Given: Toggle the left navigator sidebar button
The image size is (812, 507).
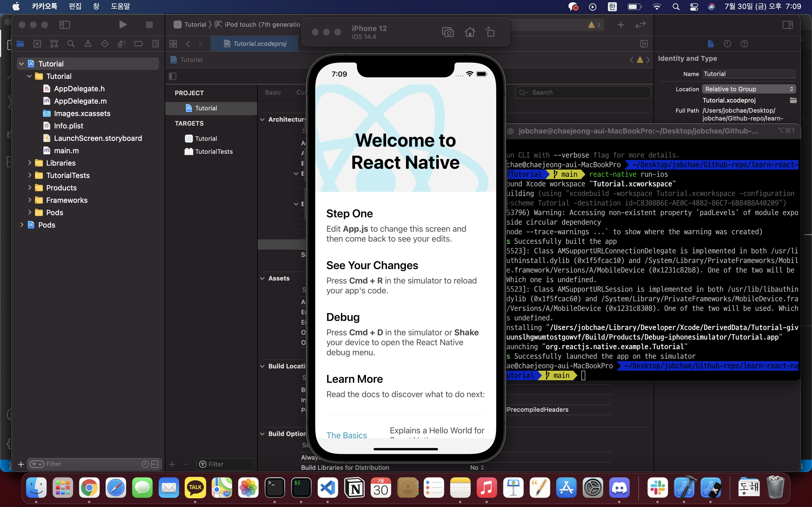Looking at the screenshot, I should click(64, 25).
